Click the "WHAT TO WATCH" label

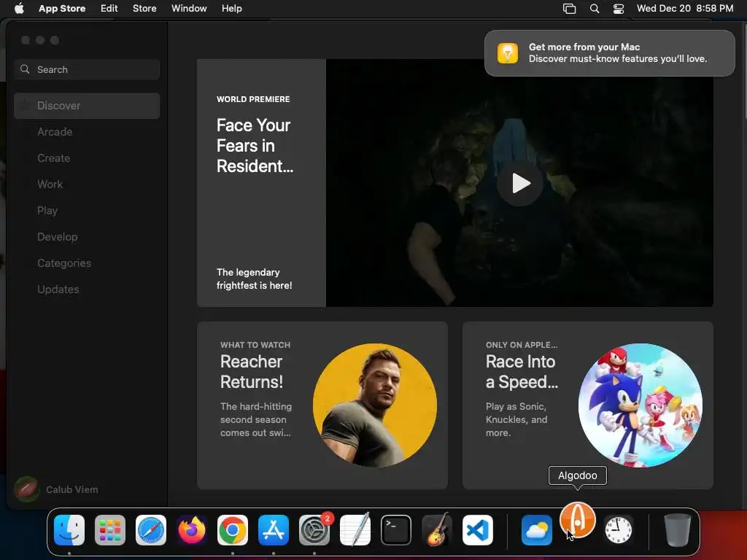255,345
